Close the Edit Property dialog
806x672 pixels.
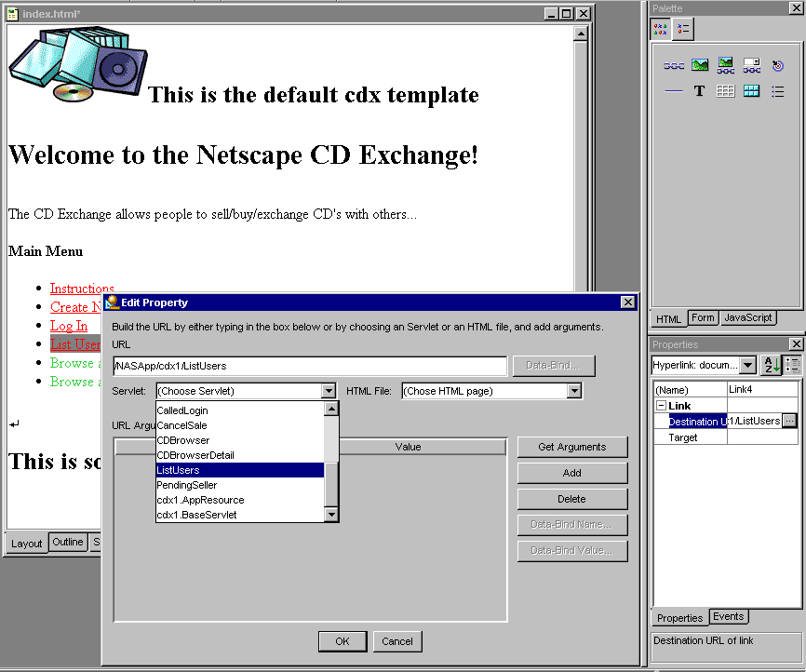[627, 302]
